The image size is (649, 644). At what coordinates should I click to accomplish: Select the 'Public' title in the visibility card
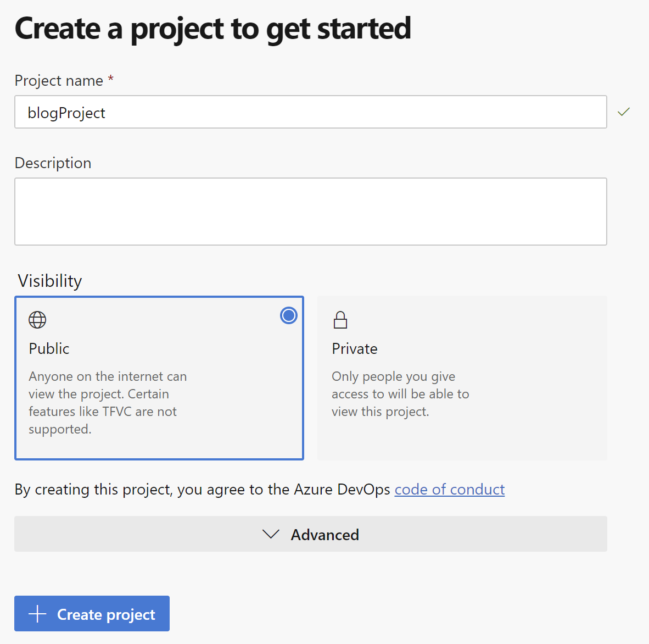(x=49, y=349)
